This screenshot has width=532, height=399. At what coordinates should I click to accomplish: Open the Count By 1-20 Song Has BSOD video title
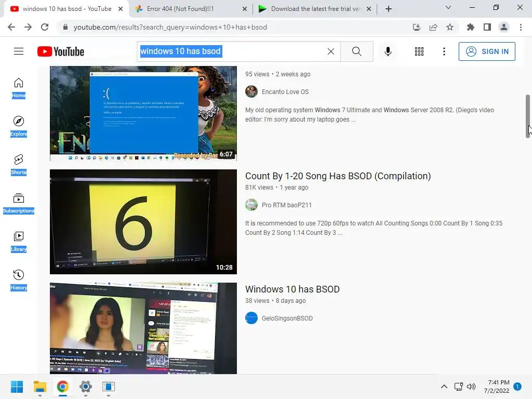coord(338,176)
